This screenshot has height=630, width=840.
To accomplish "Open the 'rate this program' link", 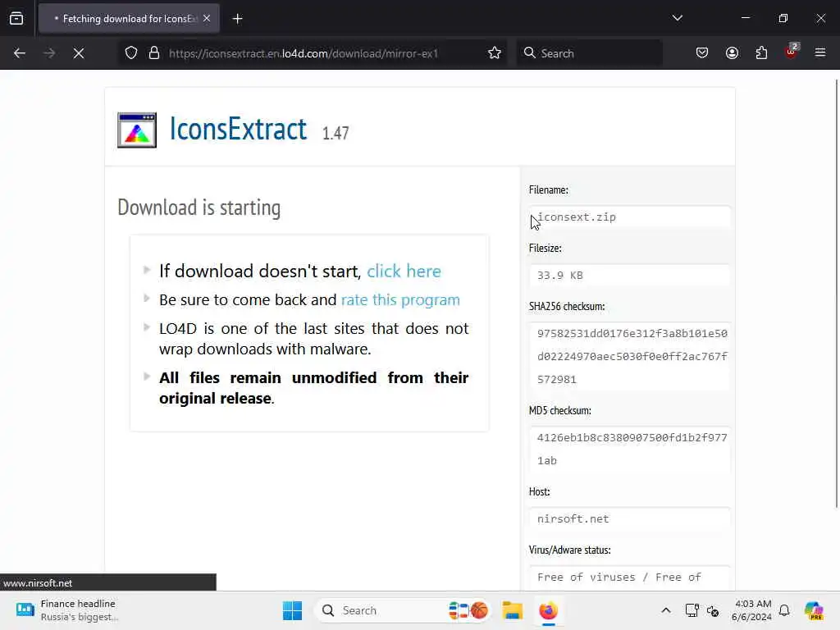I will coord(400,299).
